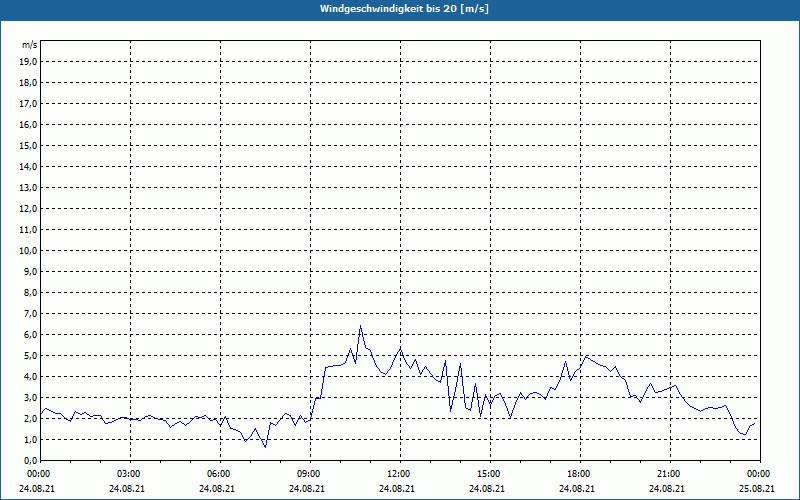Select the 18:00 time label

581,474
